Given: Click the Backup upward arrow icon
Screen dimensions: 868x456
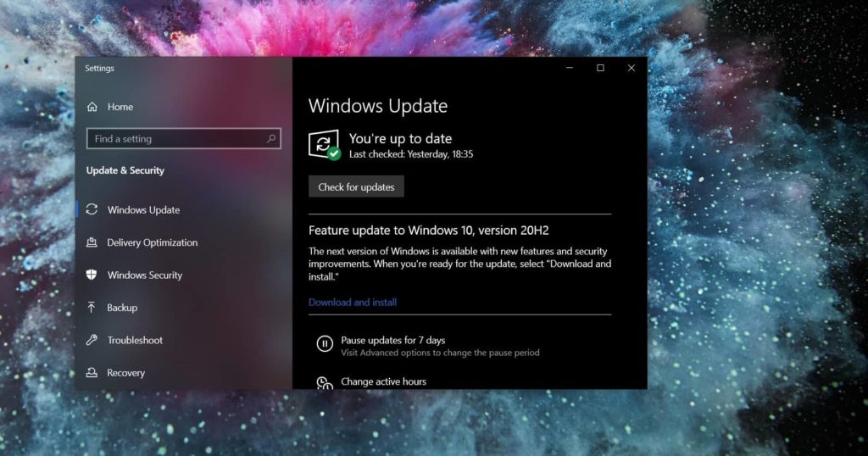Looking at the screenshot, I should [x=92, y=307].
